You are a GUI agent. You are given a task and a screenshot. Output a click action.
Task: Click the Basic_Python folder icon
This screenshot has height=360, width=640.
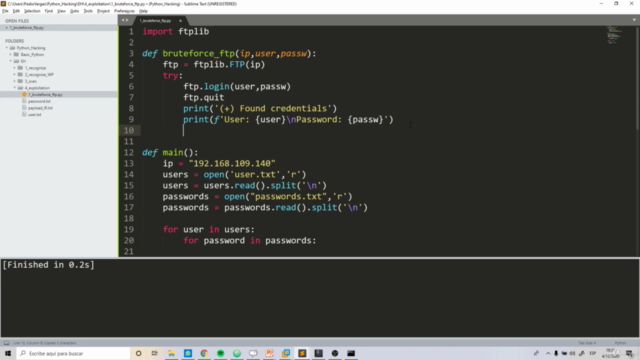point(17,54)
